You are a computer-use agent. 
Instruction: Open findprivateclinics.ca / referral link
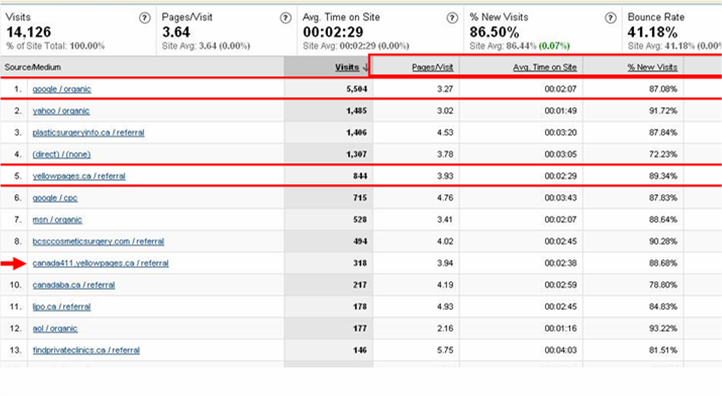point(86,350)
